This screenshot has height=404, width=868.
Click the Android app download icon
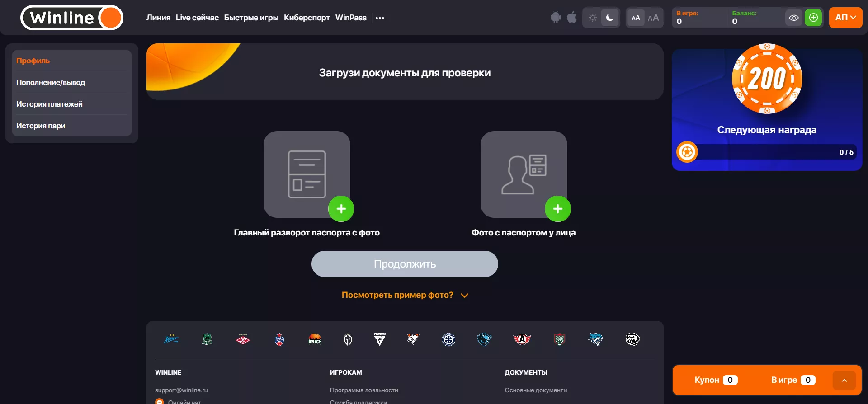[x=555, y=18]
